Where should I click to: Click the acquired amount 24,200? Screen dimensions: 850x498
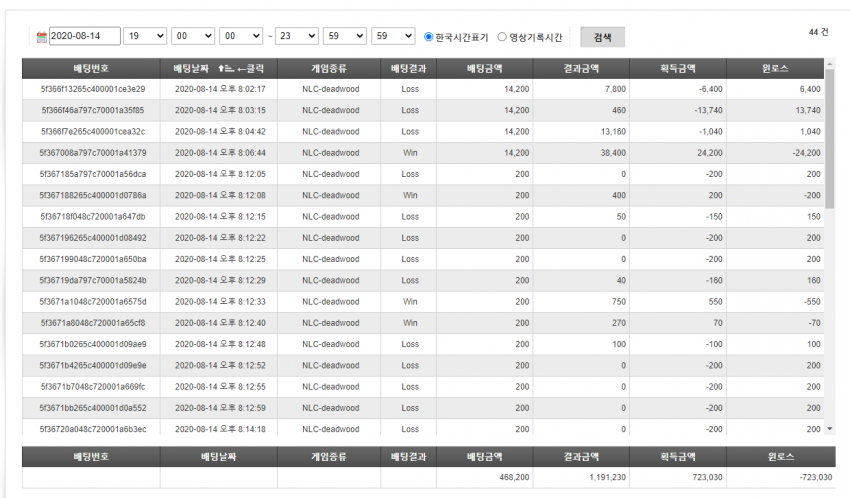coord(710,153)
